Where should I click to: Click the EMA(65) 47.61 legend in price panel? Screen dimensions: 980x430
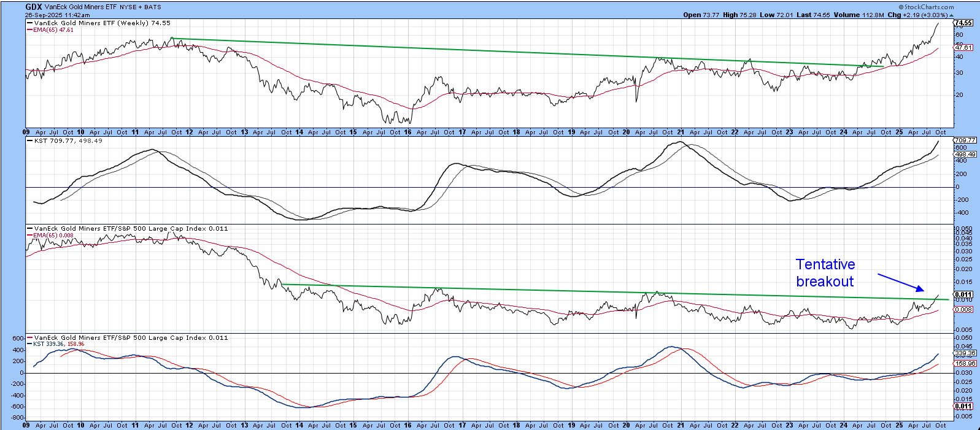[x=53, y=29]
